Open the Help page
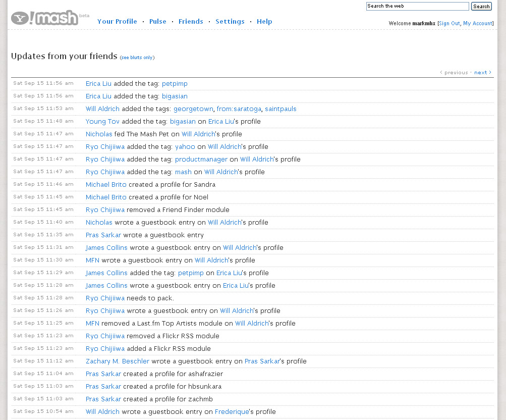This screenshot has height=420, width=506. [264, 22]
